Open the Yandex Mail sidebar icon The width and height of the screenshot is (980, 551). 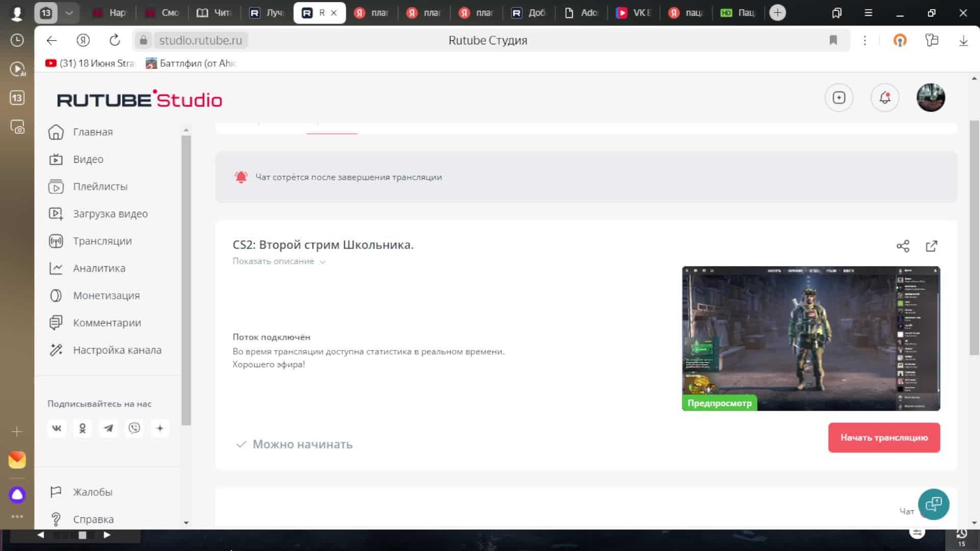tap(17, 460)
